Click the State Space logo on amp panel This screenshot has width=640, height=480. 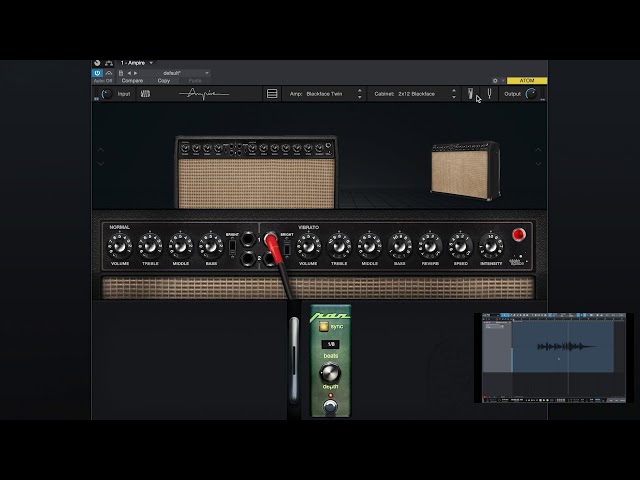click(x=518, y=261)
